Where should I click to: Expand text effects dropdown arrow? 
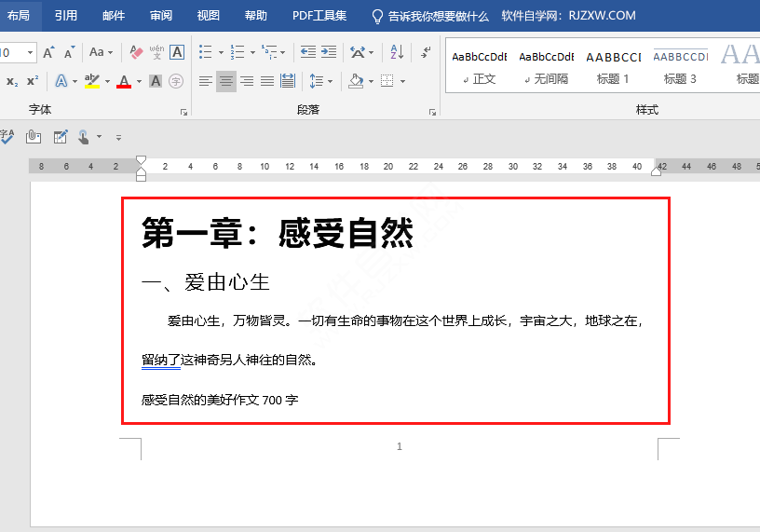coord(75,81)
